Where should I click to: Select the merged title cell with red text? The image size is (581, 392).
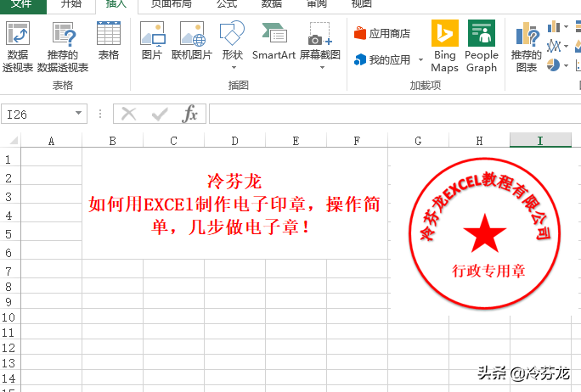pos(234,204)
